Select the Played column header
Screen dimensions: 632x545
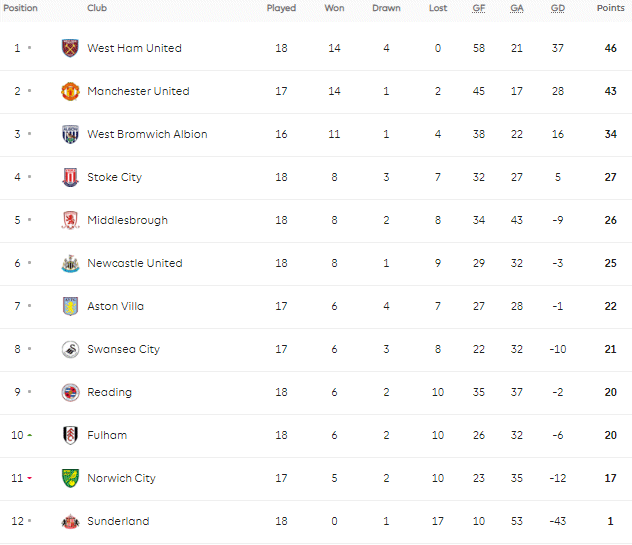[281, 8]
